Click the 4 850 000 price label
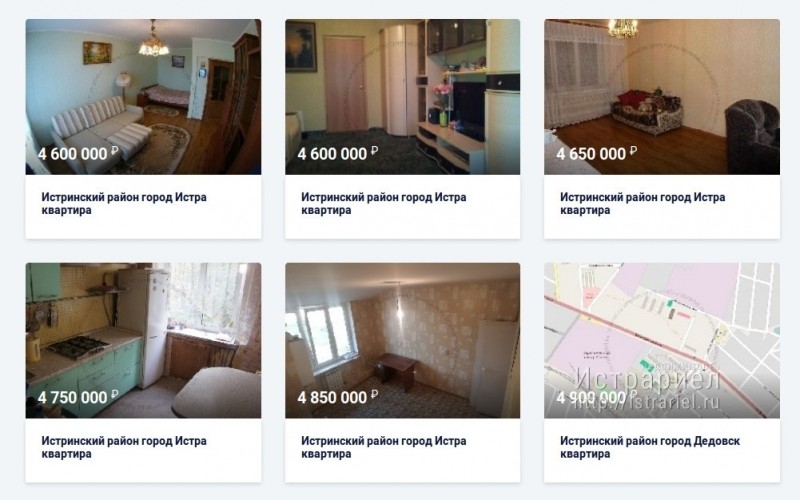800x500 pixels. click(x=338, y=397)
